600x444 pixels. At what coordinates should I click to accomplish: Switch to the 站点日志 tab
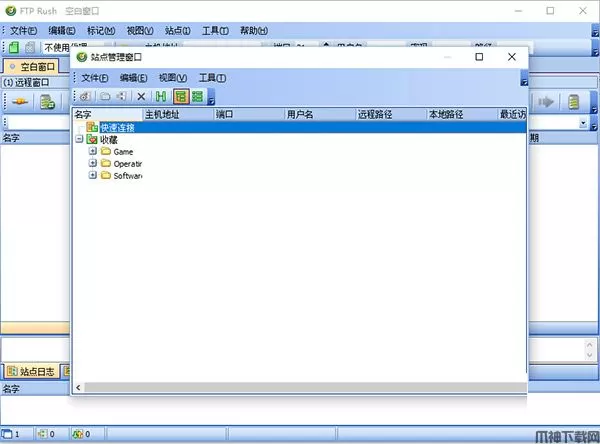tap(31, 371)
